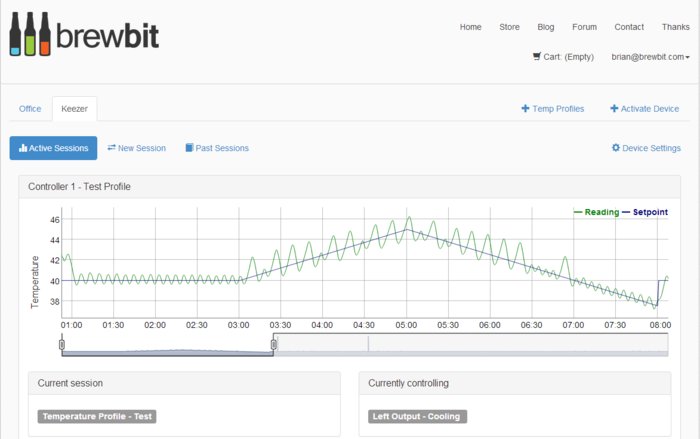Open the Store page
This screenshot has width=700, height=439.
tap(509, 27)
